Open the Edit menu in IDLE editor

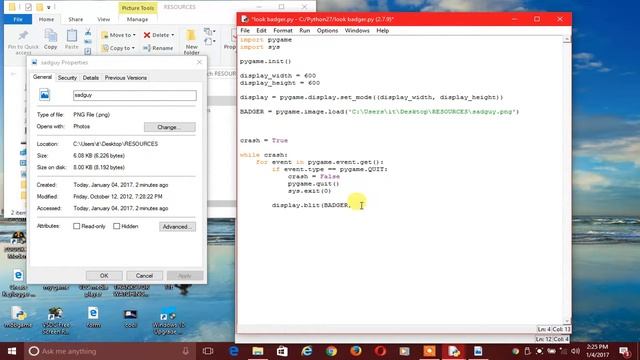pyautogui.click(x=261, y=31)
